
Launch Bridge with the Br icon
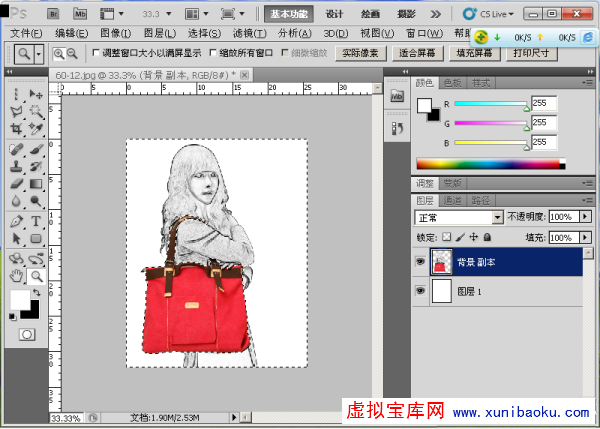pos(52,15)
